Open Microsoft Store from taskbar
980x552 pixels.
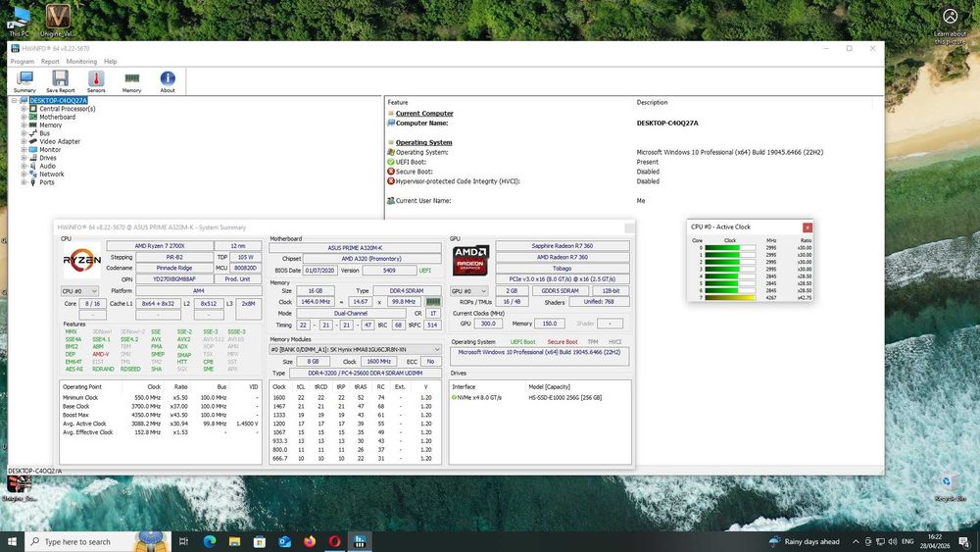click(260, 541)
